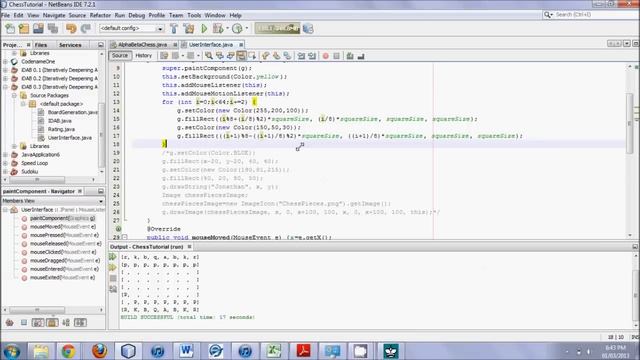Screen dimensions: 640x360
Task: Click the second icon of the pair before the record icon
Action: 312,56
